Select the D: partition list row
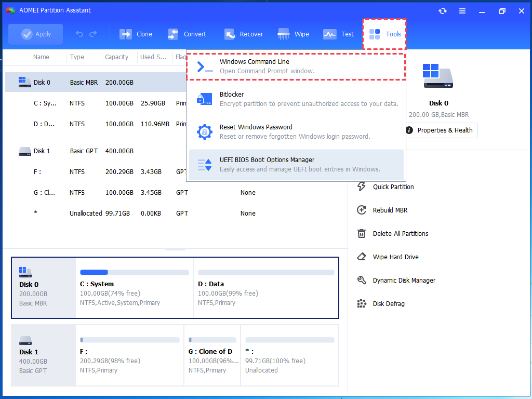 (96, 124)
